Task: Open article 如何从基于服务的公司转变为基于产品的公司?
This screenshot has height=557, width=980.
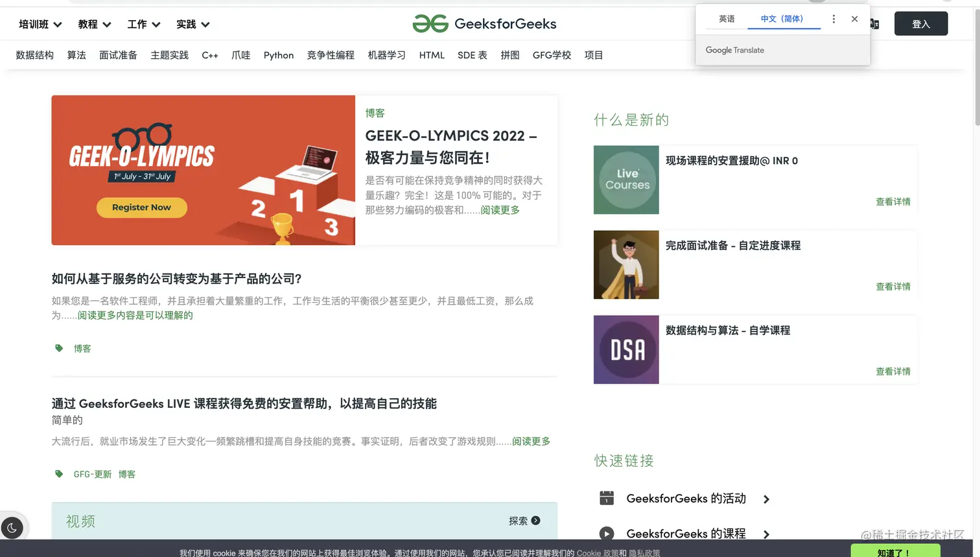Action: [x=176, y=279]
